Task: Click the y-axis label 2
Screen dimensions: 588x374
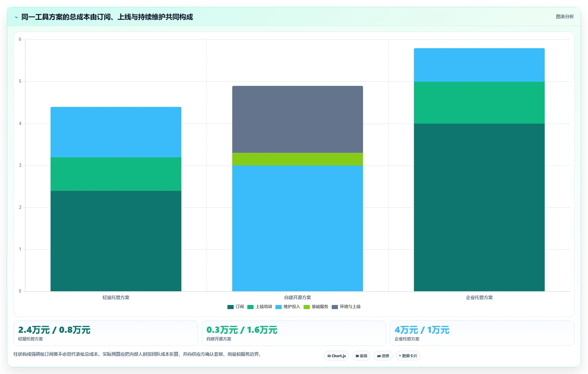Action: (20, 207)
